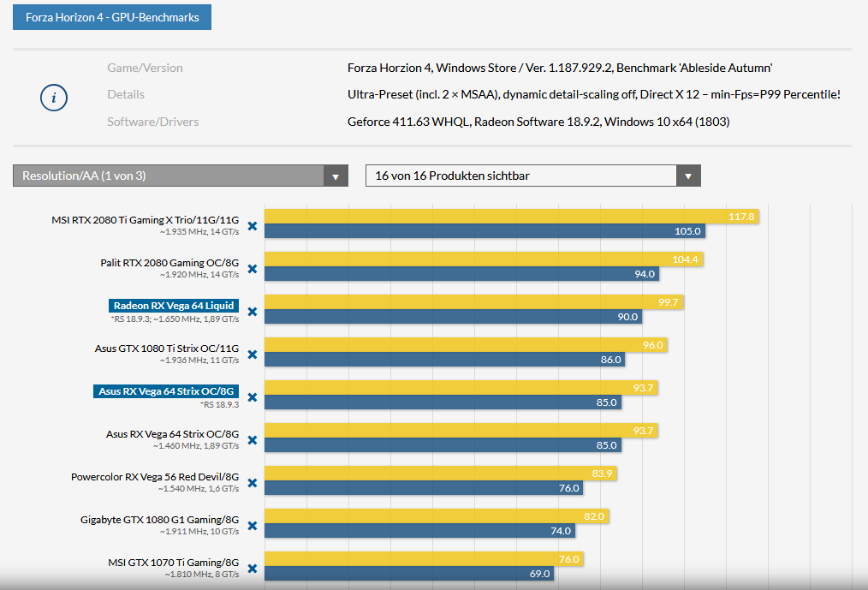Viewport: 868px width, 590px height.
Task: Click MSI RTX 2080 Ti Gaming X Trio label
Action: click(145, 220)
